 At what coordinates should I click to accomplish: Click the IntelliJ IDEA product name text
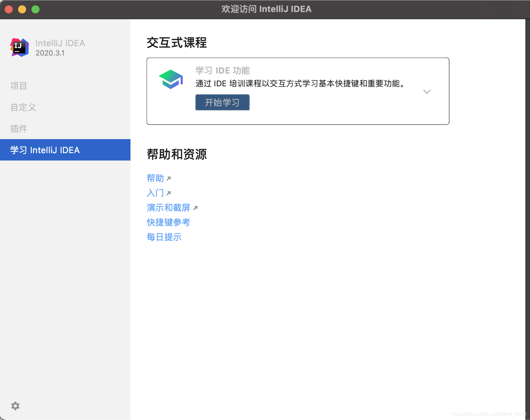point(60,43)
